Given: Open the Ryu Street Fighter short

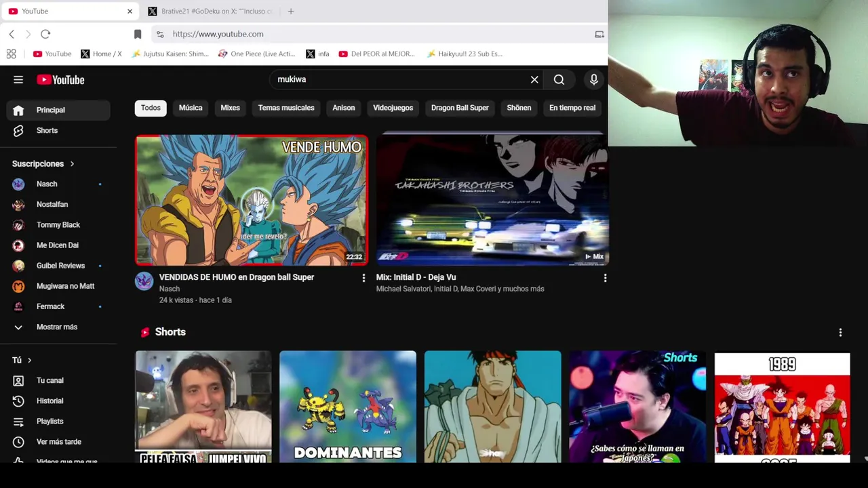Looking at the screenshot, I should [x=492, y=407].
